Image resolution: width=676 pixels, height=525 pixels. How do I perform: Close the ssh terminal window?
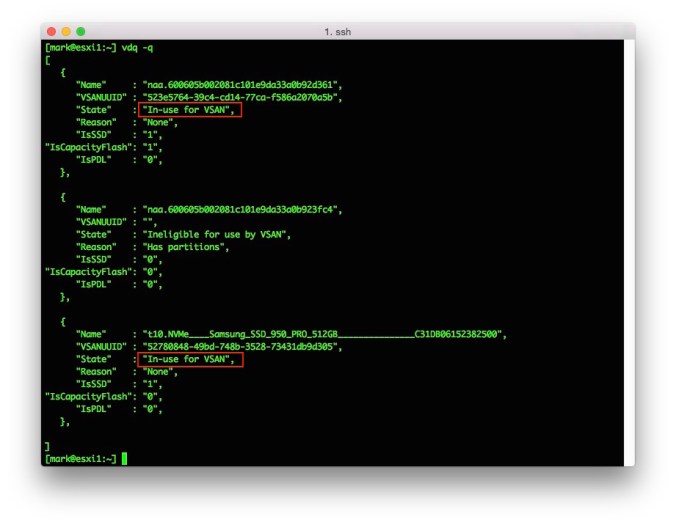pos(52,32)
